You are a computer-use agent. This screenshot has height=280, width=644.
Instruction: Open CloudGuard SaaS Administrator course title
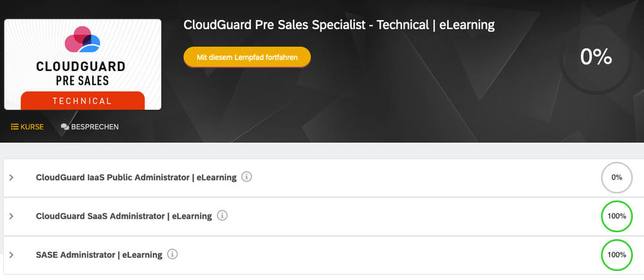coord(124,216)
